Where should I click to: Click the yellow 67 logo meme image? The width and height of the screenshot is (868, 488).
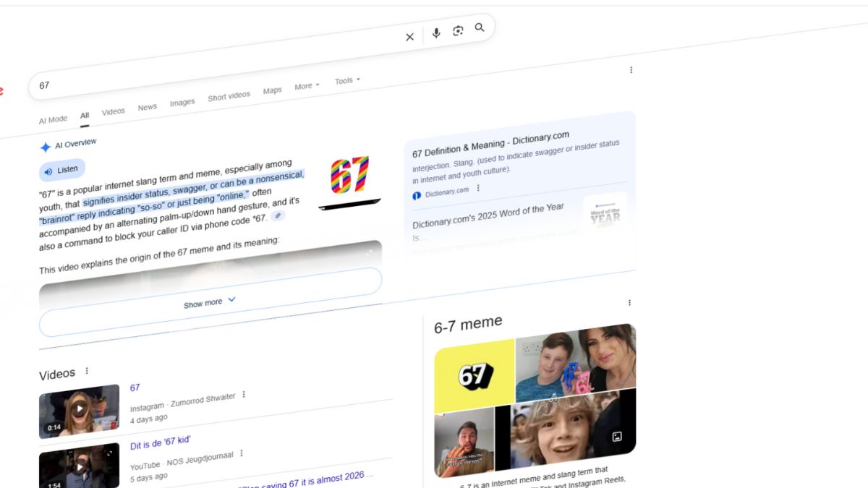click(475, 374)
